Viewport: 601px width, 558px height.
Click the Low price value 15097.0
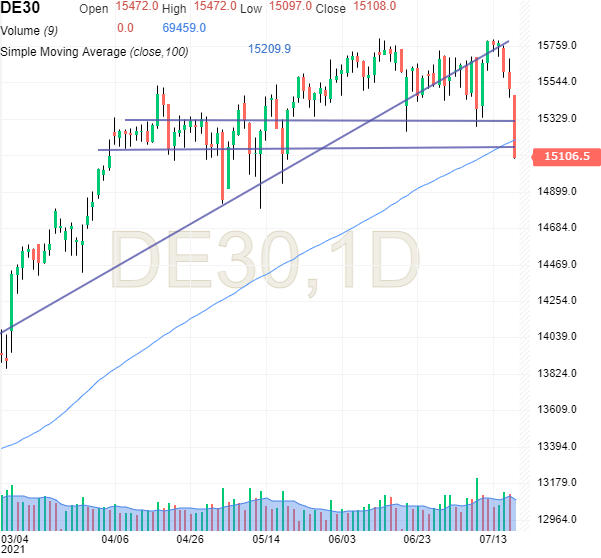293,8
